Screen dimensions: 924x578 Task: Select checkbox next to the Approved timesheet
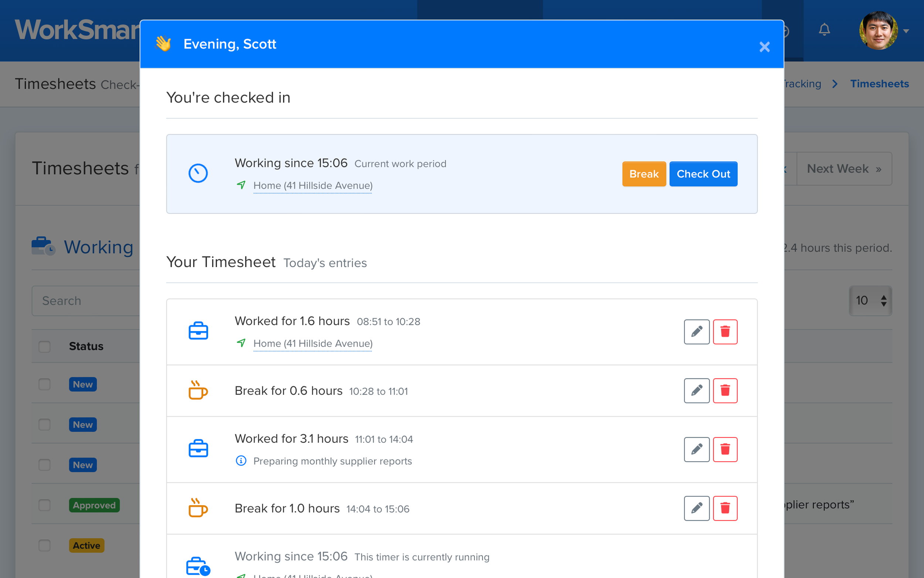click(44, 505)
